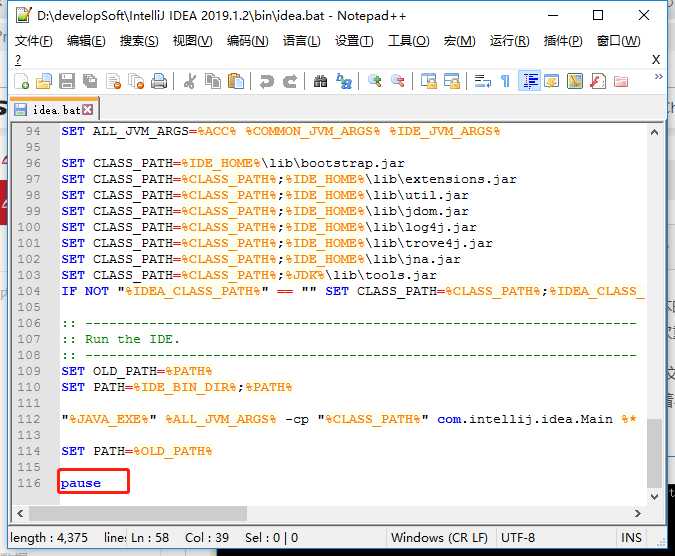
Task: Close document with menu bar X
Action: click(656, 59)
